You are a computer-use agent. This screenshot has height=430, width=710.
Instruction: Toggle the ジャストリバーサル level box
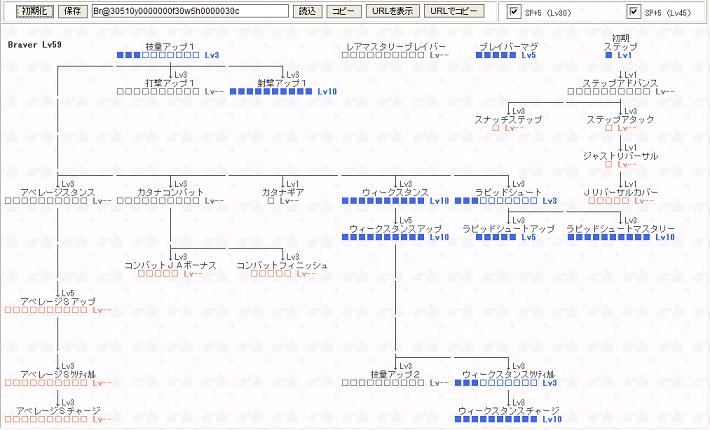pos(609,165)
